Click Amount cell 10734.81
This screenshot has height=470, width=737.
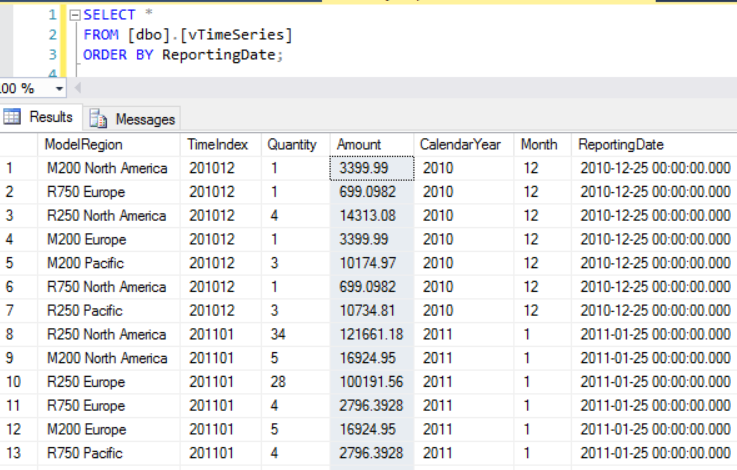tap(372, 311)
